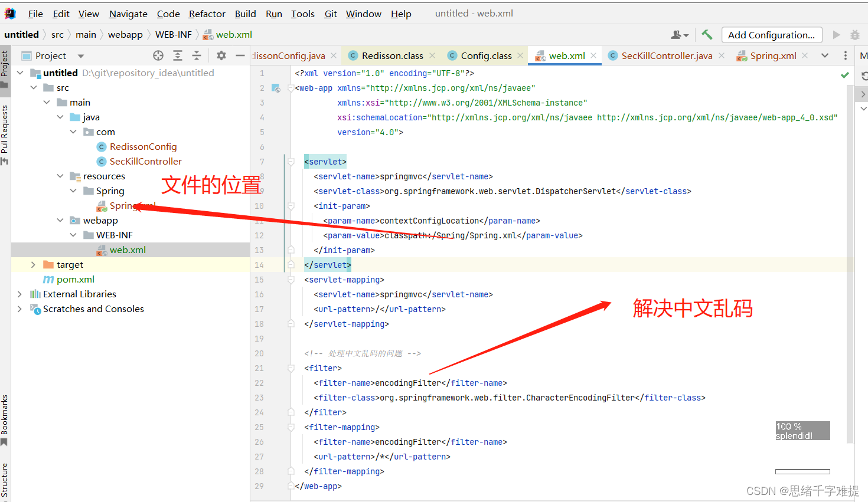The image size is (868, 502).
Task: Switch to the Redisson.class tab
Action: tap(392, 55)
